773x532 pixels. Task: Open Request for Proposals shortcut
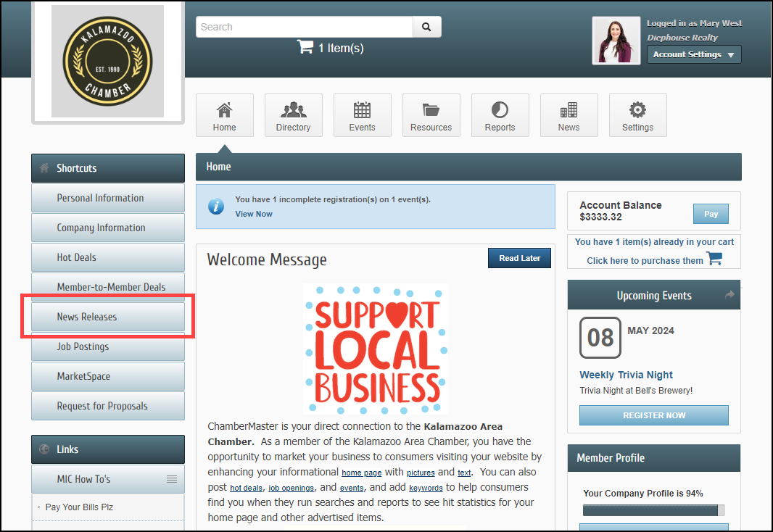[108, 406]
